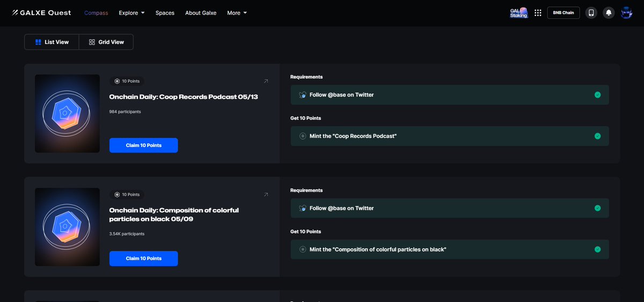
Task: Select Follow @base task in Composition card
Action: (x=450, y=208)
